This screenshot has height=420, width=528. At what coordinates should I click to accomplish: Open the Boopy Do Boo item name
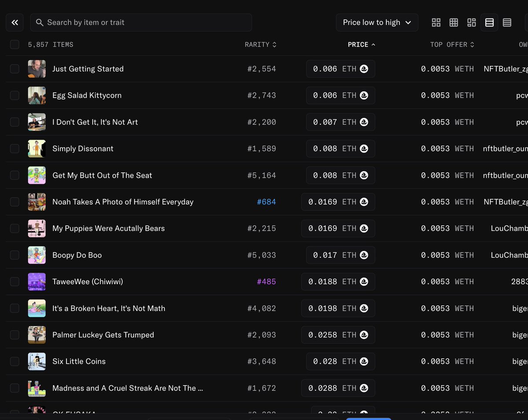[77, 255]
